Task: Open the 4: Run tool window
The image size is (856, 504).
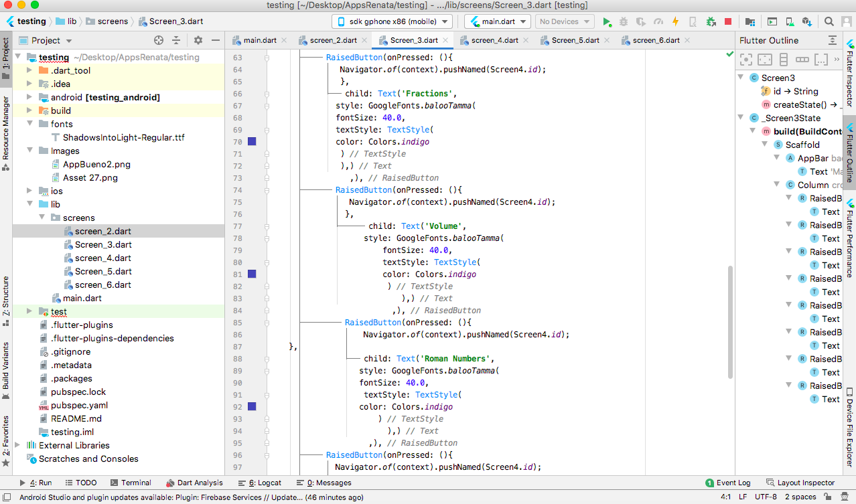Action: 35,483
